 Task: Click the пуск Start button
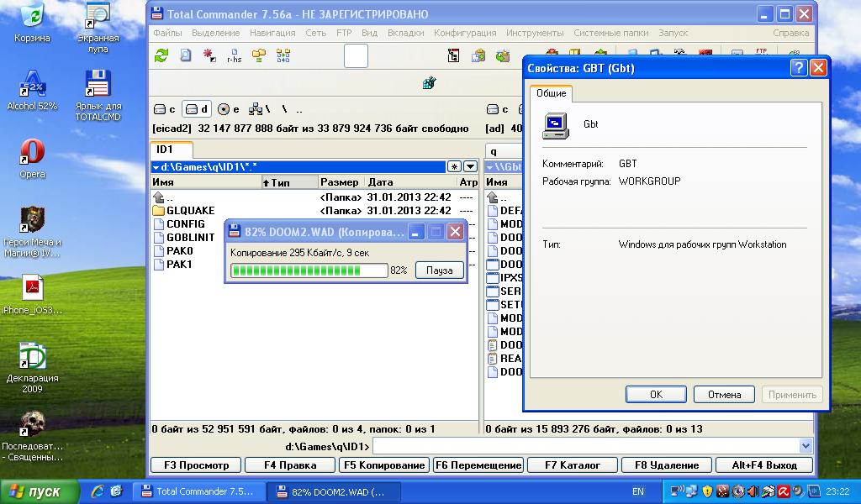(39, 491)
